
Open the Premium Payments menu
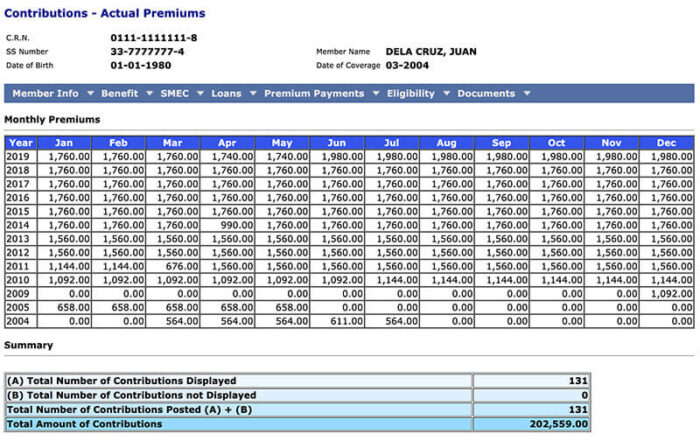coord(314,93)
